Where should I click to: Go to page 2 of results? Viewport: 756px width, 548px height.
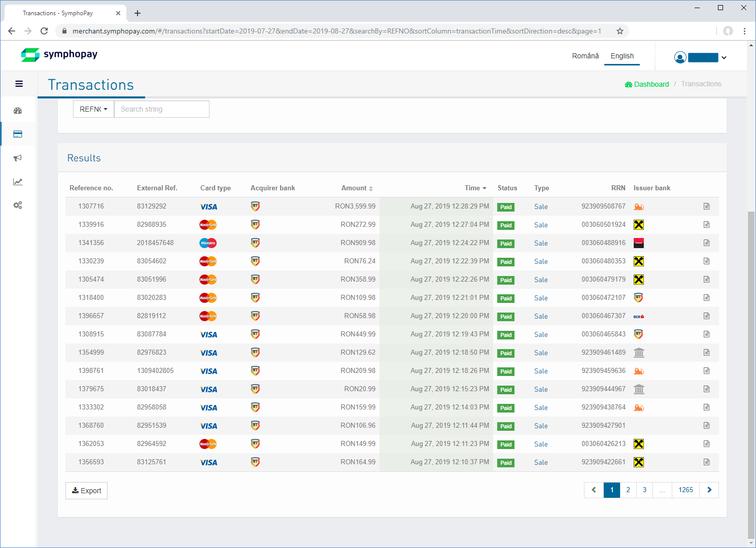coord(628,490)
